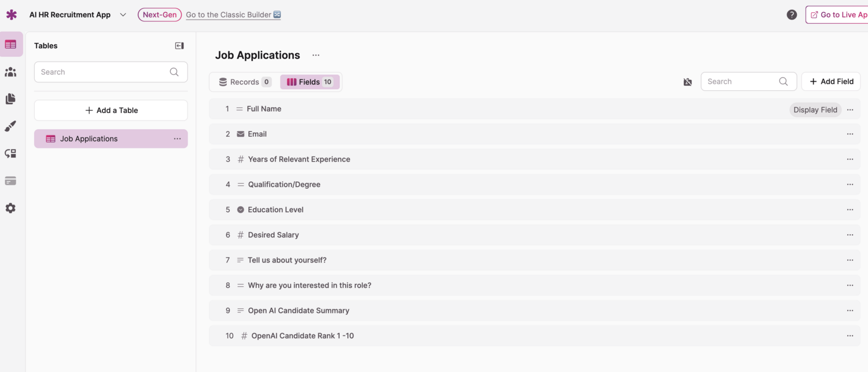Click the Add Field button

tap(831, 82)
